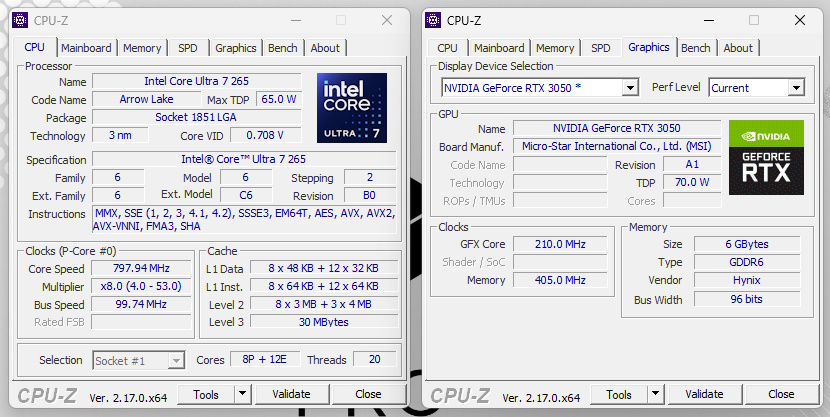Screen dimensions: 830x417
Task: Click the Intel Core Ultra 7 logo
Action: pyautogui.click(x=352, y=108)
